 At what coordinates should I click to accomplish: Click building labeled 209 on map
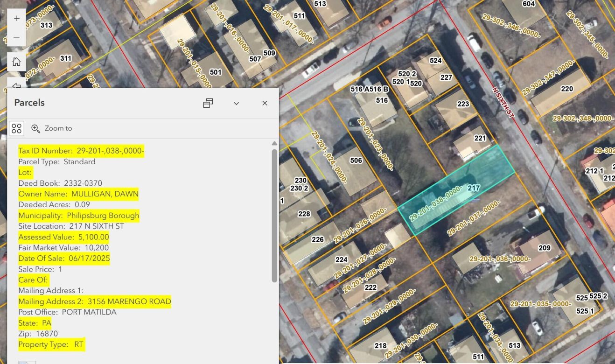coord(545,248)
